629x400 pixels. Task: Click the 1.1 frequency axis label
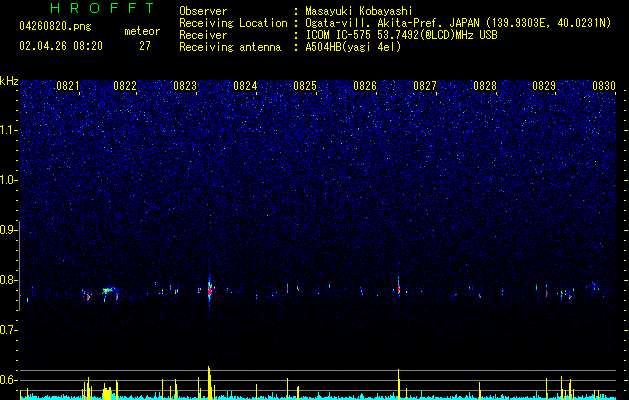point(8,130)
